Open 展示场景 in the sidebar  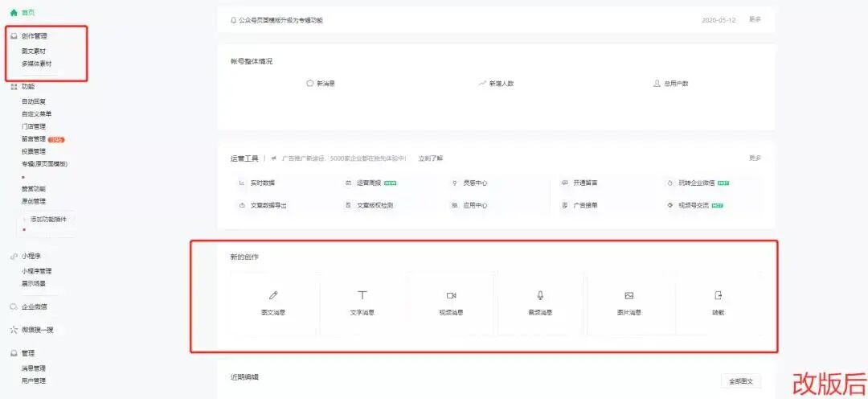pyautogui.click(x=34, y=284)
